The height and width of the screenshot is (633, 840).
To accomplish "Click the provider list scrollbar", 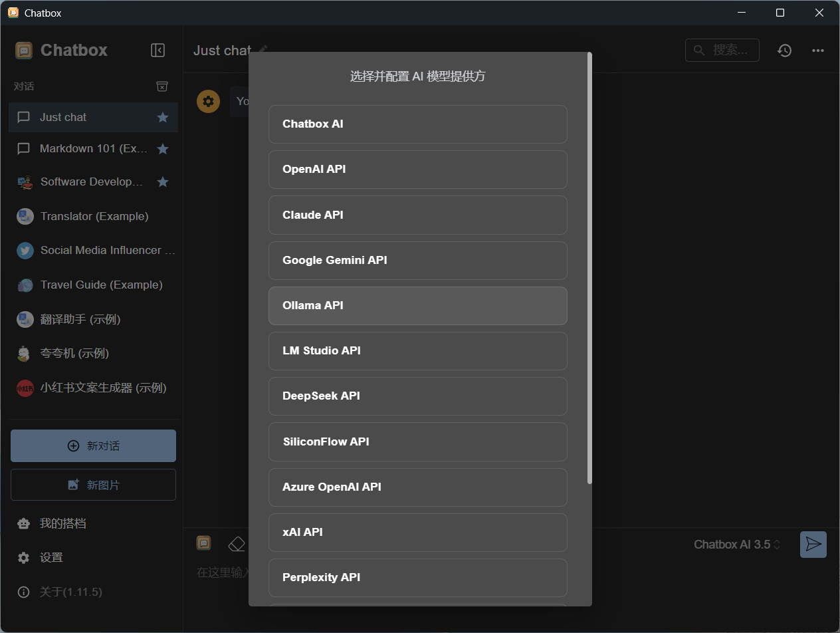I will 589,266.
